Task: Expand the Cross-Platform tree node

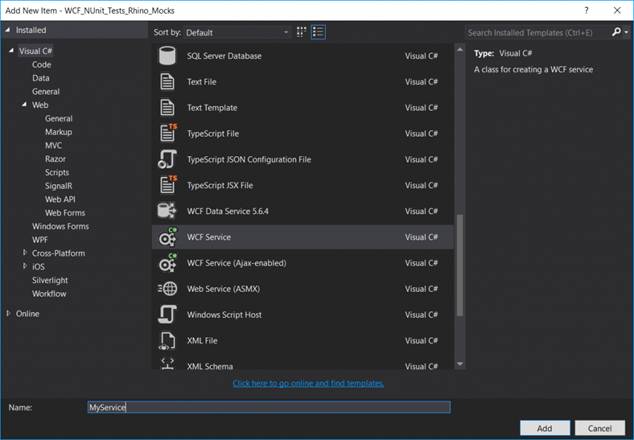Action: coord(25,253)
